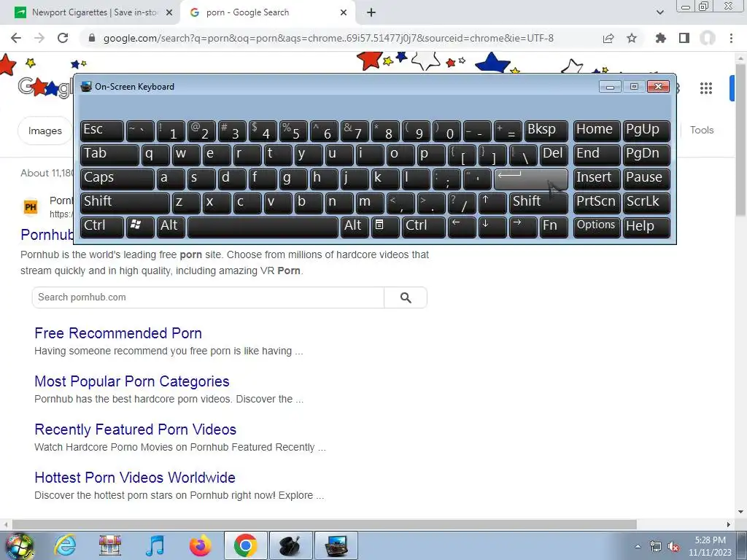This screenshot has height=560, width=747.
Task: Toggle the left Ctrl key
Action: [102, 227]
